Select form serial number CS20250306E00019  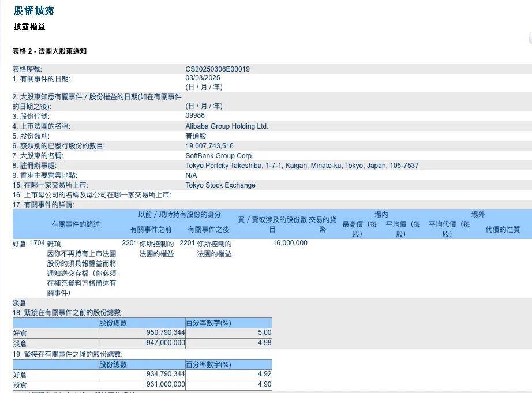(218, 69)
